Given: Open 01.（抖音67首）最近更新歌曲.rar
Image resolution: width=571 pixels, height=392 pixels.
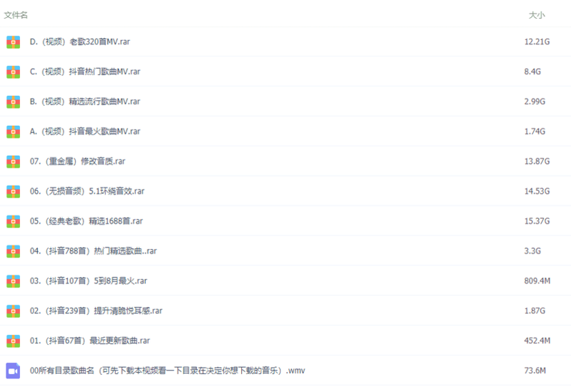Looking at the screenshot, I should 89,340.
